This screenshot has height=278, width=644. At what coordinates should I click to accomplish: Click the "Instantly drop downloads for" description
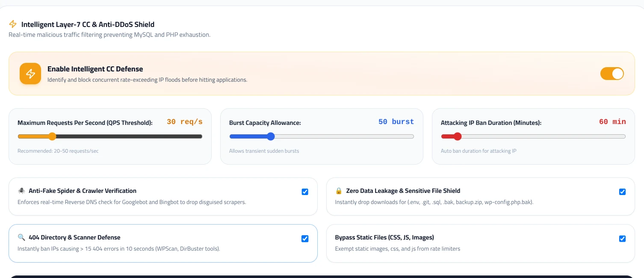(x=434, y=202)
